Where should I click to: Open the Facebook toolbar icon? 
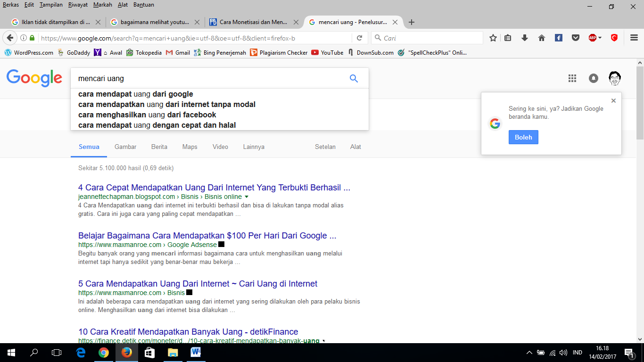tap(559, 38)
